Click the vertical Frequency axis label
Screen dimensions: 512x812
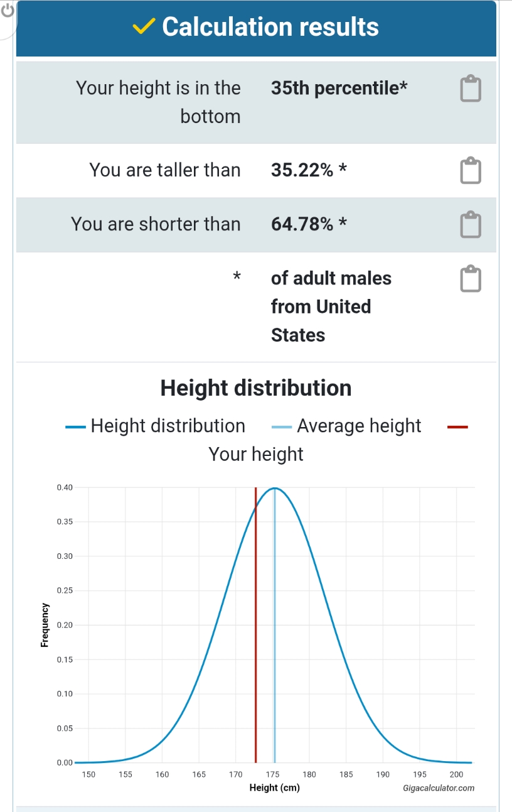pos(45,625)
